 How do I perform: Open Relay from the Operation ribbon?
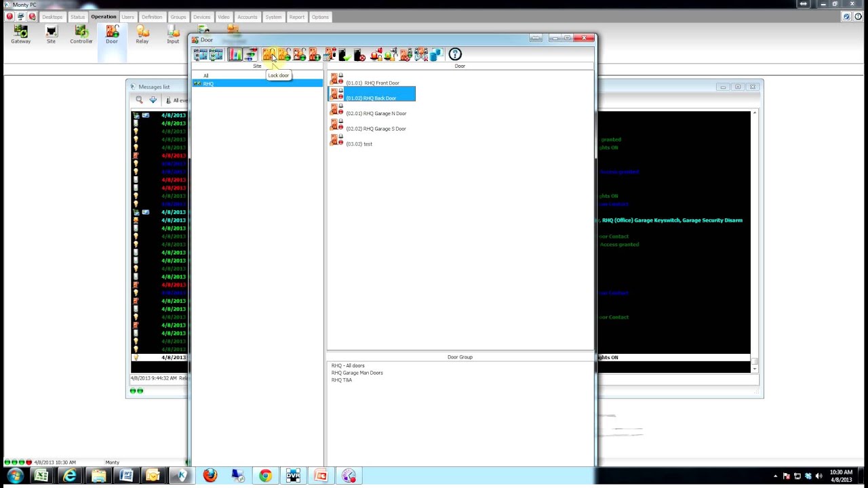point(142,35)
